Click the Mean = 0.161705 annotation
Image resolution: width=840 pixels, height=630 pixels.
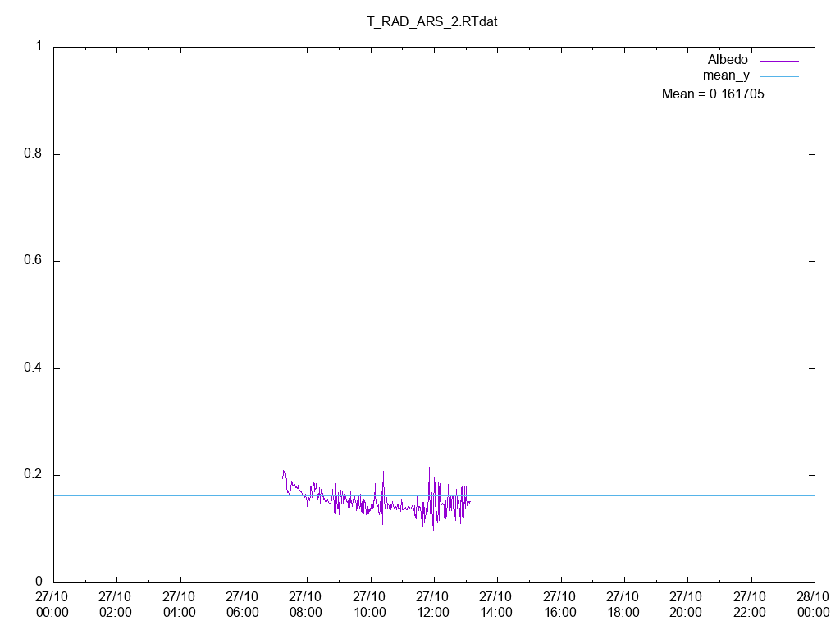point(713,94)
